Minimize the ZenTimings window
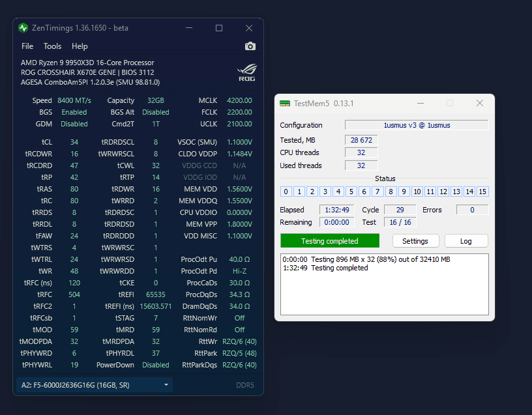This screenshot has height=415, width=532. tap(189, 28)
